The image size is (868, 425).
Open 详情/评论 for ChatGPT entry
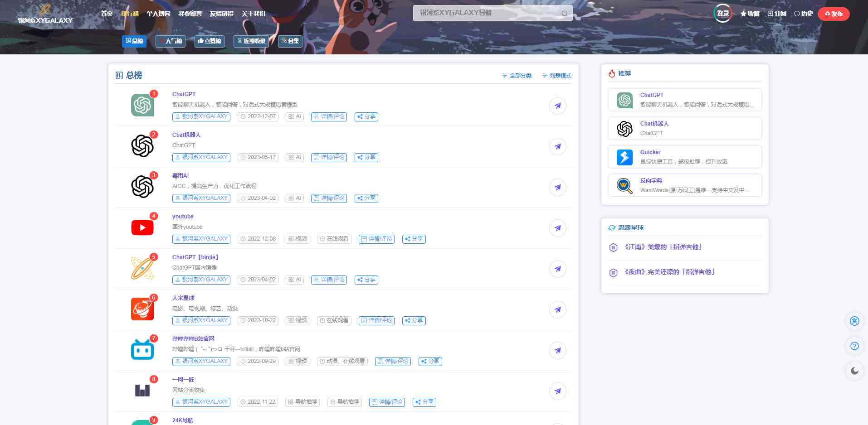click(x=329, y=116)
